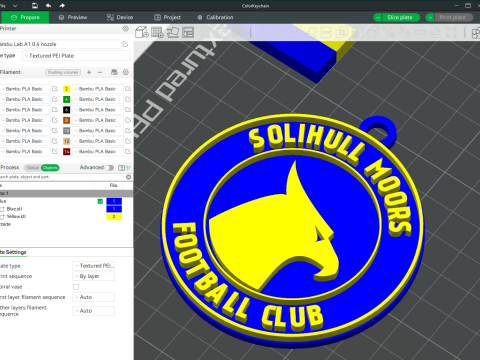The height and width of the screenshot is (360, 480).
Task: Edit preset icon right of filament 4
Action: [128, 99]
